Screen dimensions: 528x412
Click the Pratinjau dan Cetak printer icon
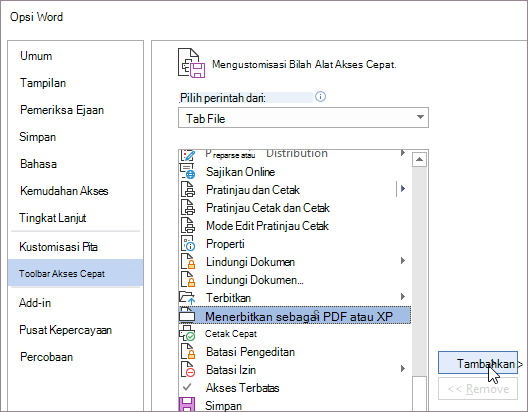coord(188,190)
